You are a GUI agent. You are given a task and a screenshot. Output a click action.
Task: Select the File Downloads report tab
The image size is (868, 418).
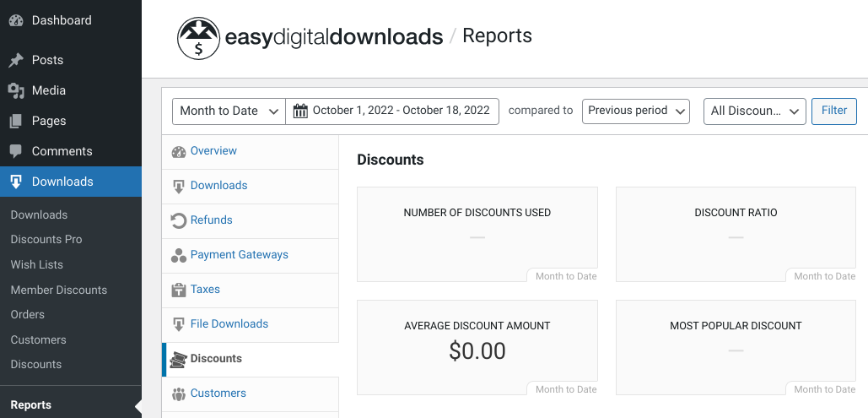(x=229, y=324)
